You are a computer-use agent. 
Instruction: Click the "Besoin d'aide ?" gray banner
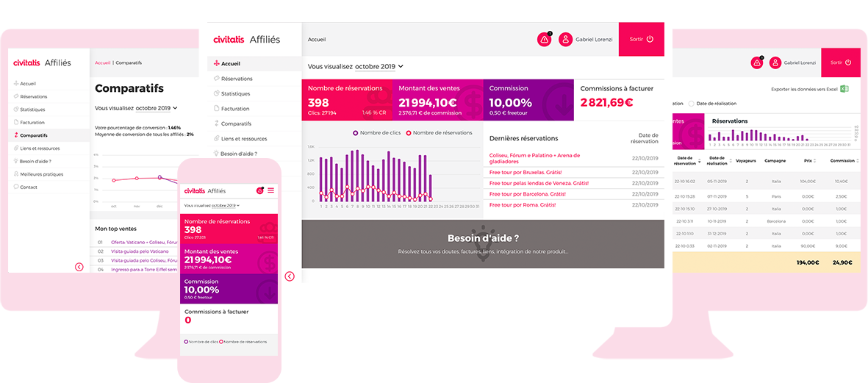(483, 244)
